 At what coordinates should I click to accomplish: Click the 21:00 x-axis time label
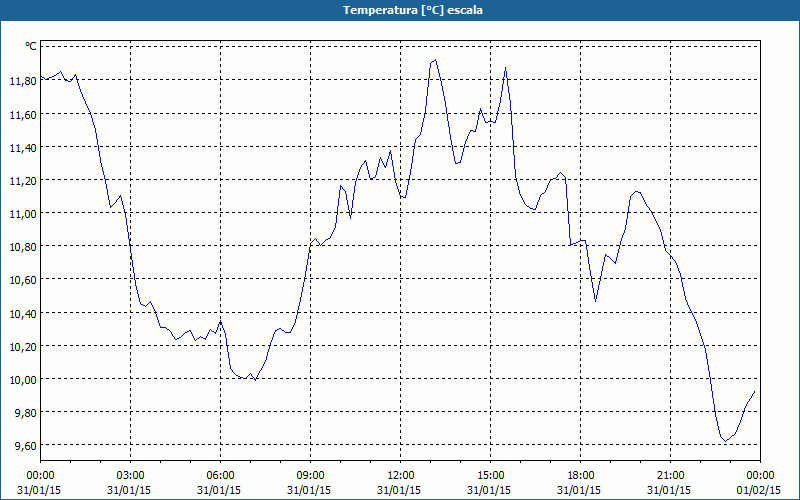click(670, 476)
